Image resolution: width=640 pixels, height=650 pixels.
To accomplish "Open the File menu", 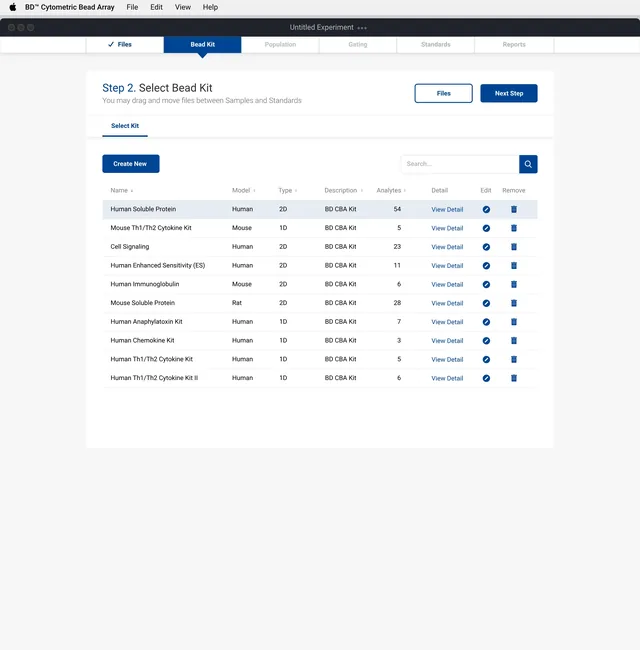I will coord(132,7).
